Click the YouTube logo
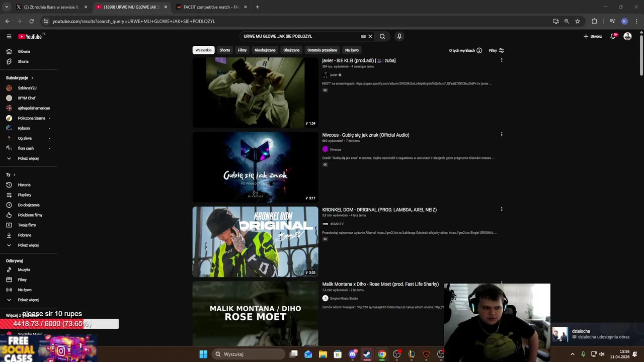644x362 pixels. 30,36
